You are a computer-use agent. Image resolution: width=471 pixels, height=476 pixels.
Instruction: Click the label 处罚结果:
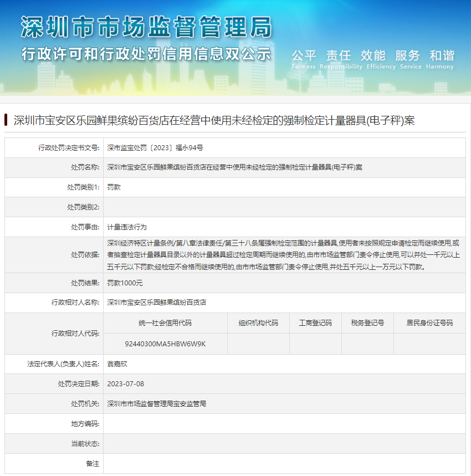pyautogui.click(x=85, y=283)
